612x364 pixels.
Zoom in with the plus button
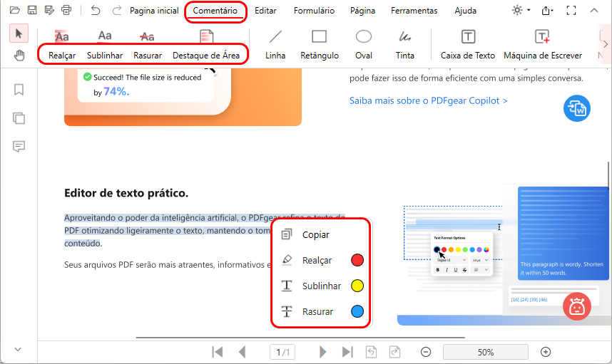coord(546,353)
